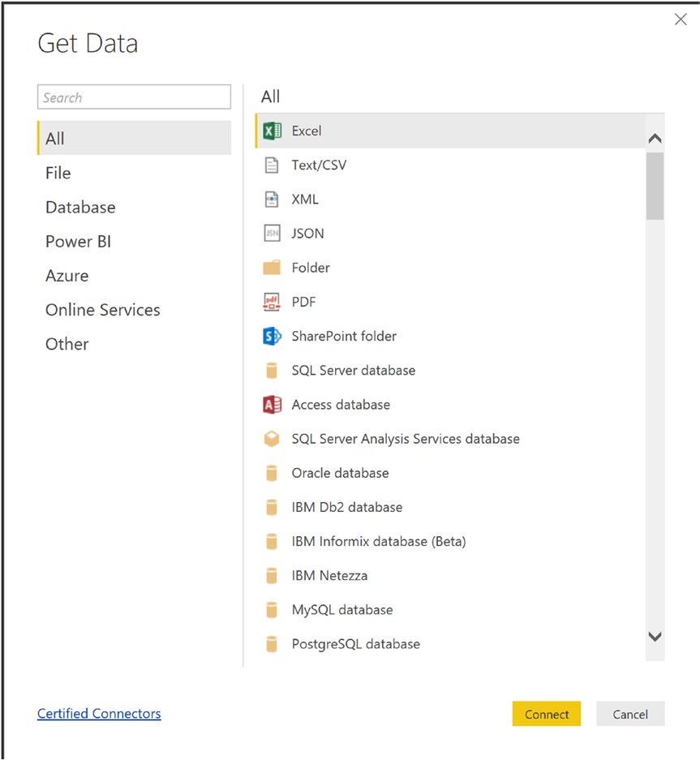Choose the Folder label
Screen dimensions: 700x760
pyautogui.click(x=311, y=268)
